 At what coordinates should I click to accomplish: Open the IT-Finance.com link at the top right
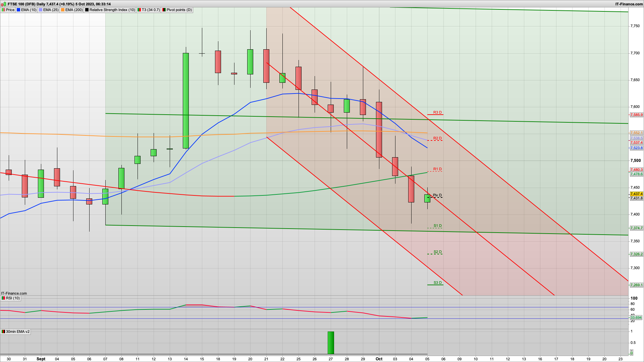629,4
